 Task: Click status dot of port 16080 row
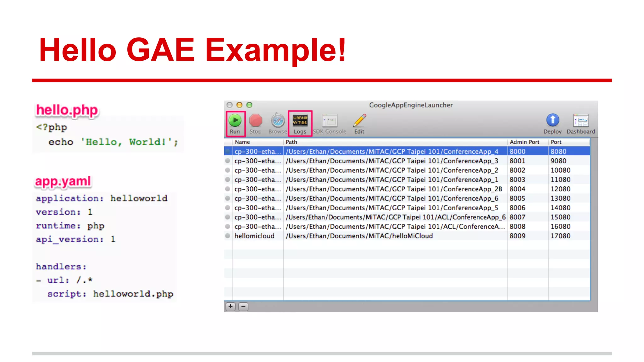coord(228,226)
